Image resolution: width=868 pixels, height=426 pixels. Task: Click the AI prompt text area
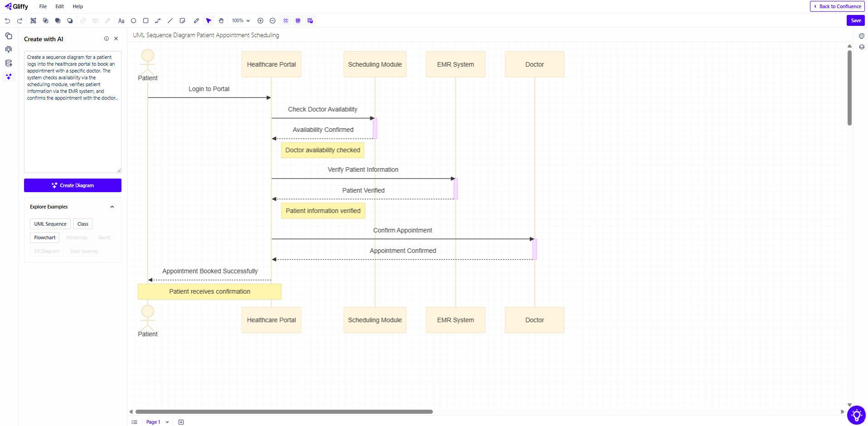73,112
